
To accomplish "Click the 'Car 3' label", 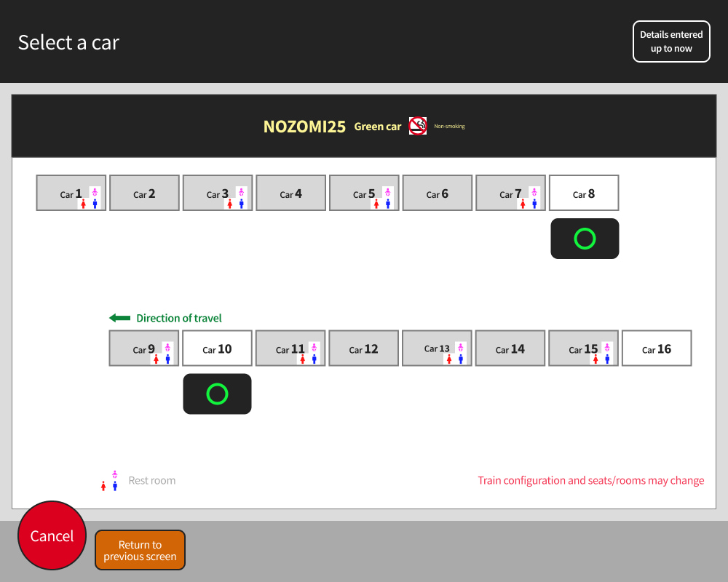I will 217,194.
